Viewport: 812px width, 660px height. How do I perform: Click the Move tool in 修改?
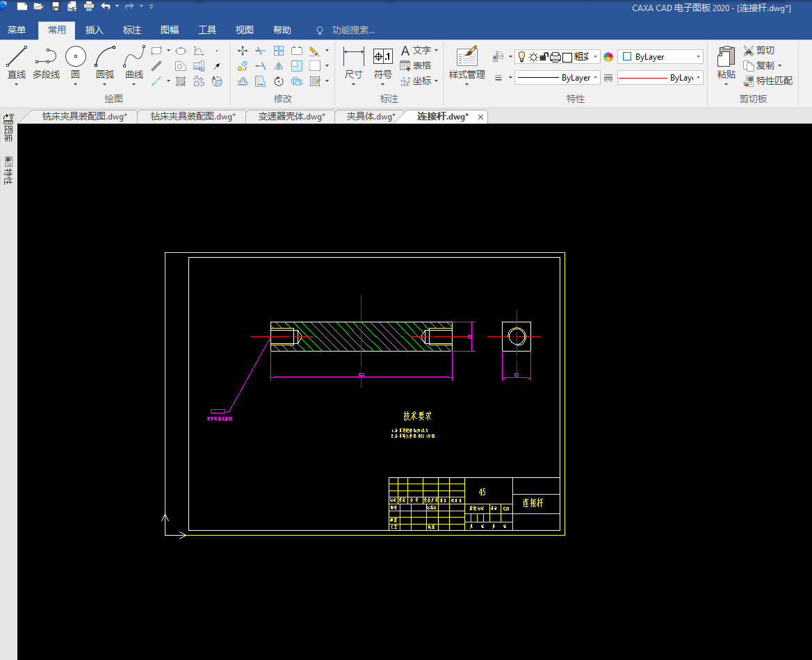(243, 51)
